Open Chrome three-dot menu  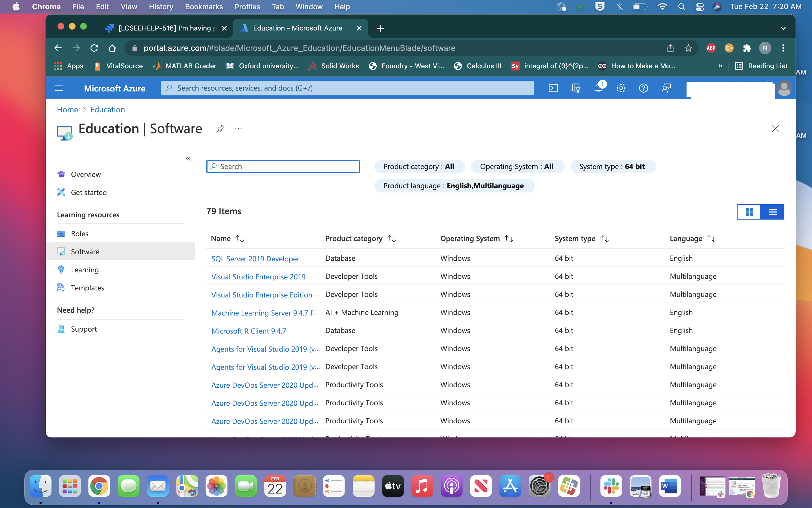click(783, 48)
